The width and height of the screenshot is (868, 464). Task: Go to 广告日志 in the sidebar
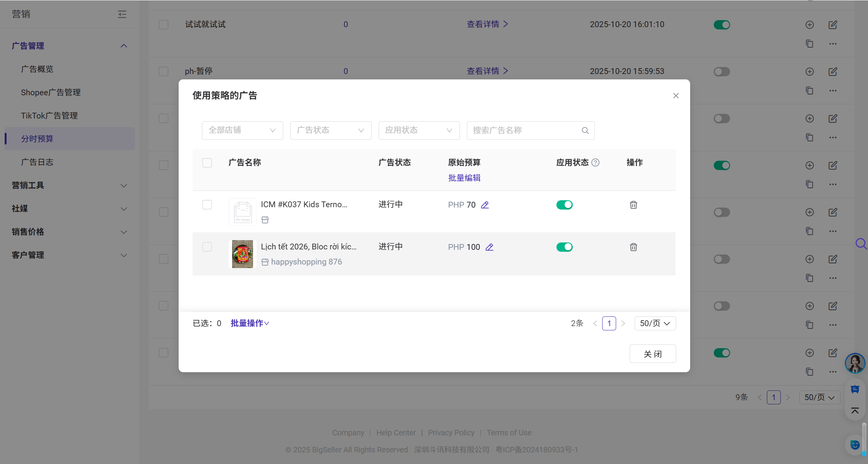pyautogui.click(x=37, y=162)
